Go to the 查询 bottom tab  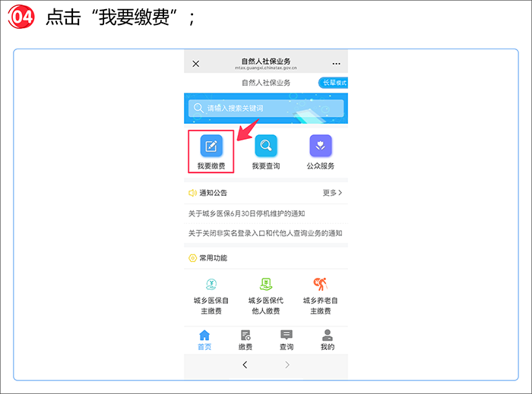286,339
